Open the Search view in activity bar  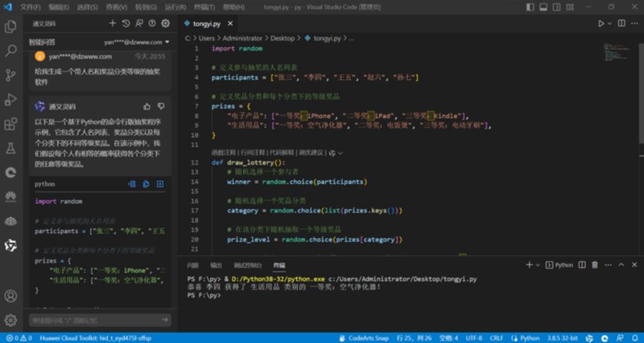point(11,51)
